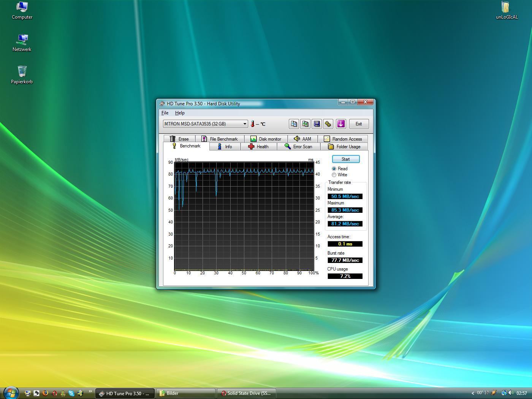Switch to the Folder Usage tab

[x=344, y=147]
